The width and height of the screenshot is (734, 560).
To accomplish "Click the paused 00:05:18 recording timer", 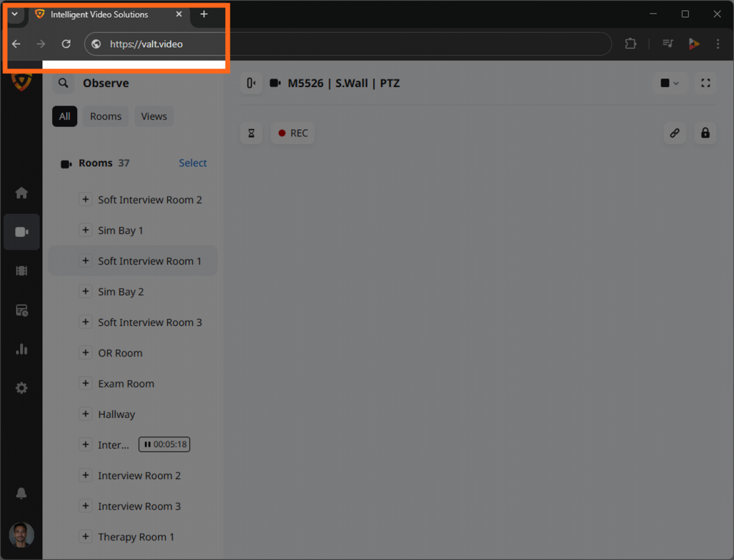I will 164,445.
